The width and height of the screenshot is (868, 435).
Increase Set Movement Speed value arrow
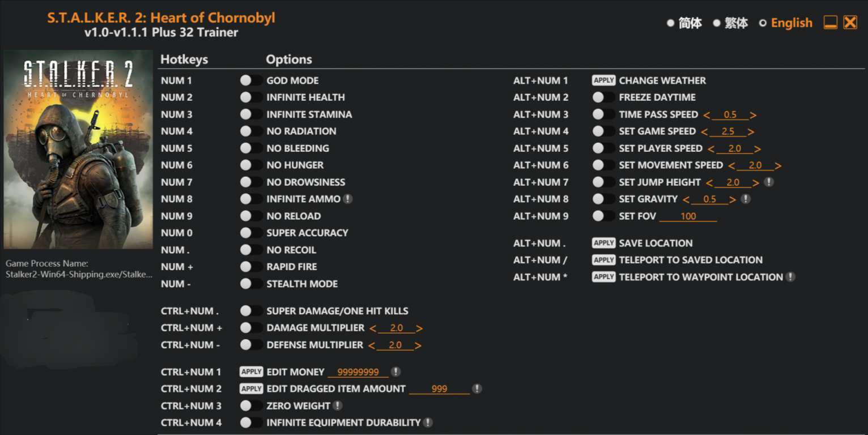778,166
